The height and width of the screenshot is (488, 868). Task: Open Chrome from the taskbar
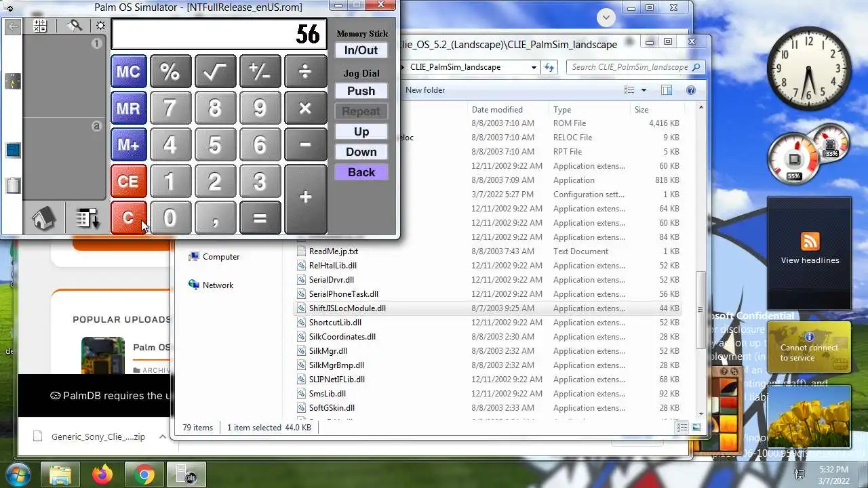point(144,474)
